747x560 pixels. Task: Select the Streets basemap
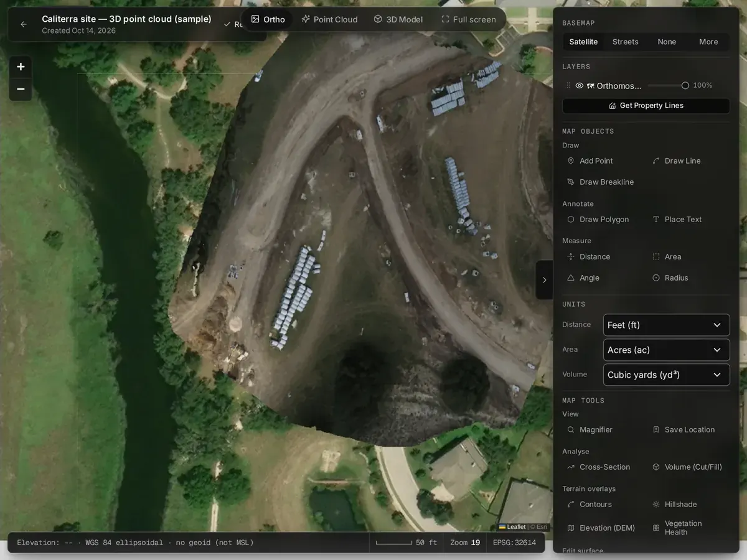coord(625,42)
